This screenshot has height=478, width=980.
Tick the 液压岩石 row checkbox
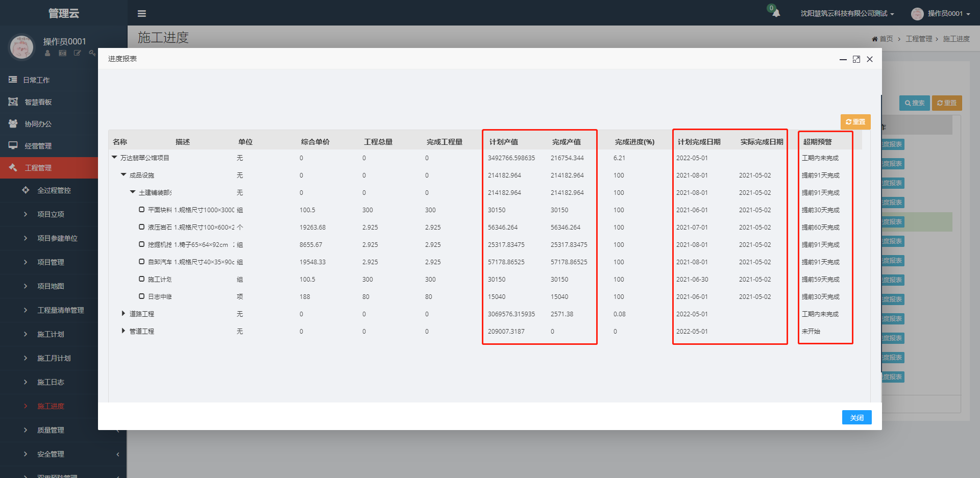click(141, 227)
